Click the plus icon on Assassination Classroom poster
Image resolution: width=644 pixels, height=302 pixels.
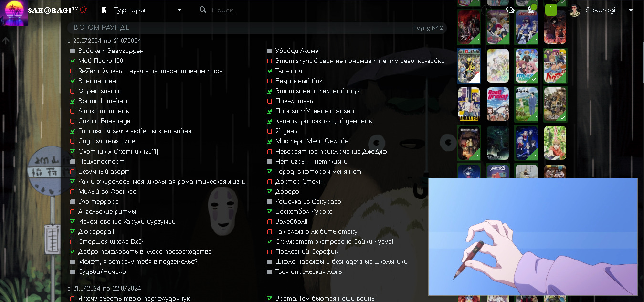(x=476, y=79)
